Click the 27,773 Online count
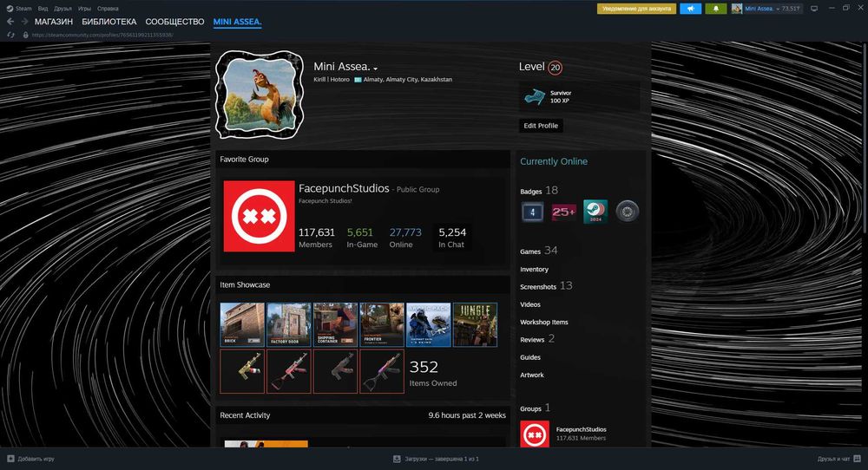Screen dimensions: 868x470 pyautogui.click(x=405, y=238)
